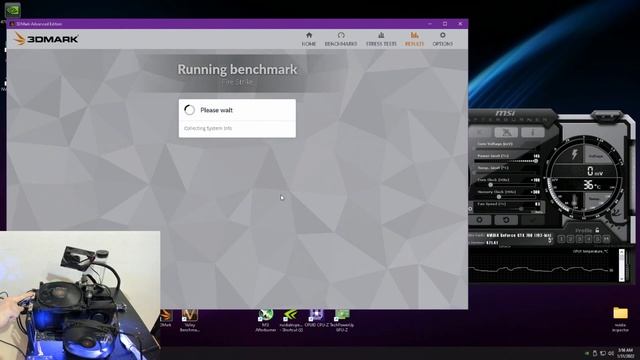Click the Afterburner graph scrollbar
The width and height of the screenshot is (640, 360).
[621, 265]
